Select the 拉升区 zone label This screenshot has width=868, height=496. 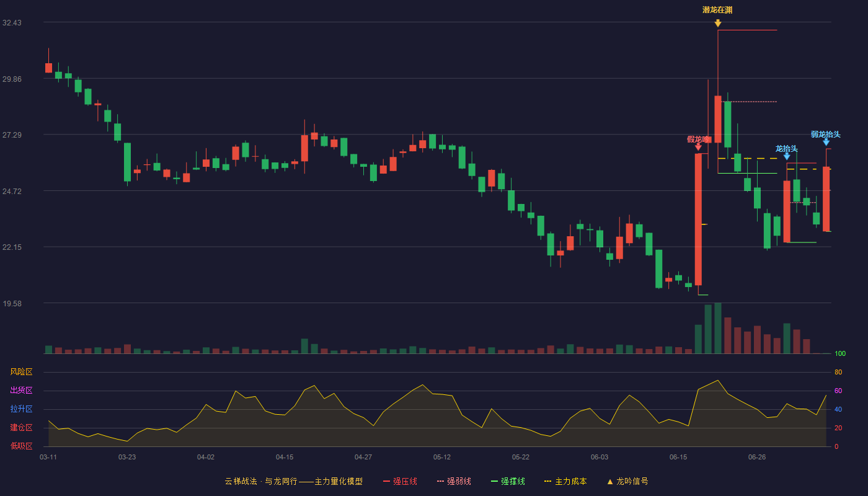click(x=21, y=409)
